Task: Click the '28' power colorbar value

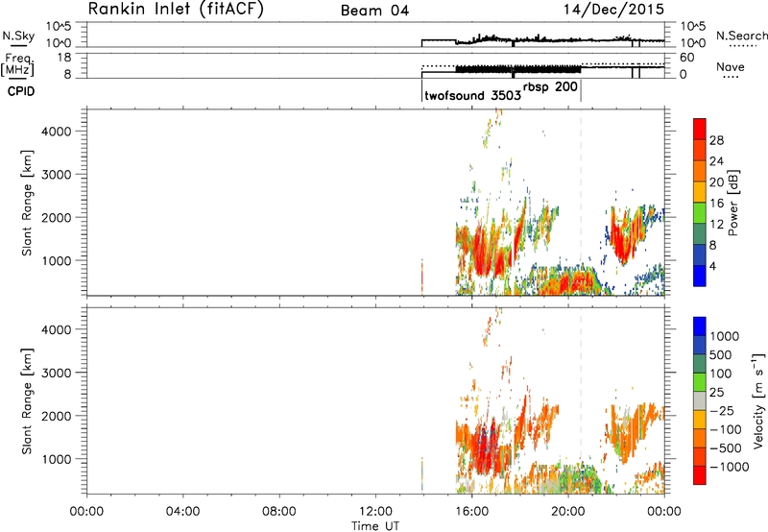Action: [716, 140]
